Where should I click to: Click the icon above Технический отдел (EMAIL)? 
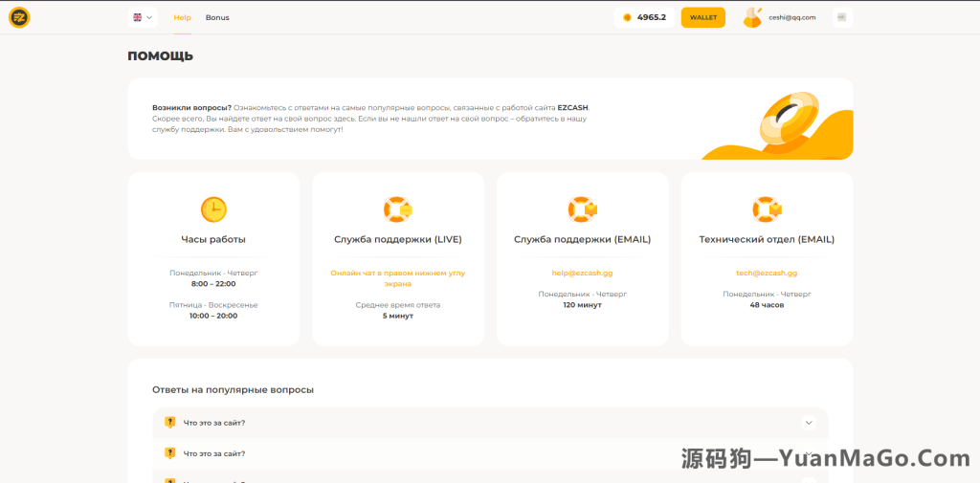767,209
